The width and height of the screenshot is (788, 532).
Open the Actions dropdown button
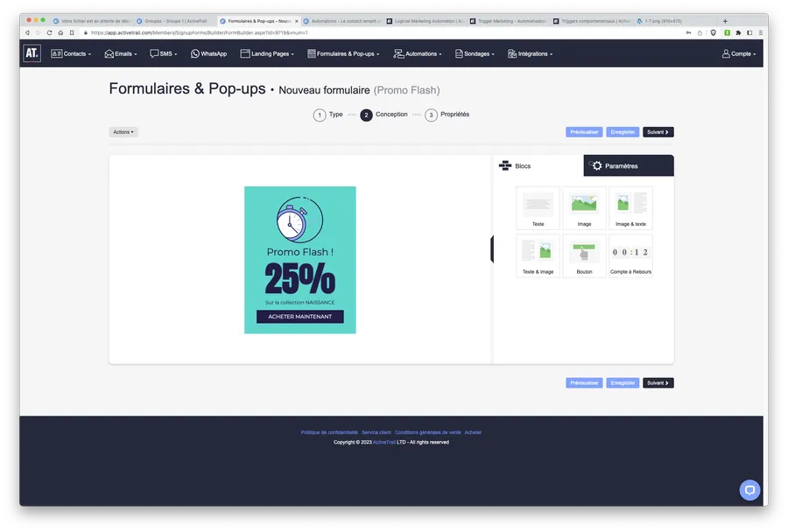[123, 132]
